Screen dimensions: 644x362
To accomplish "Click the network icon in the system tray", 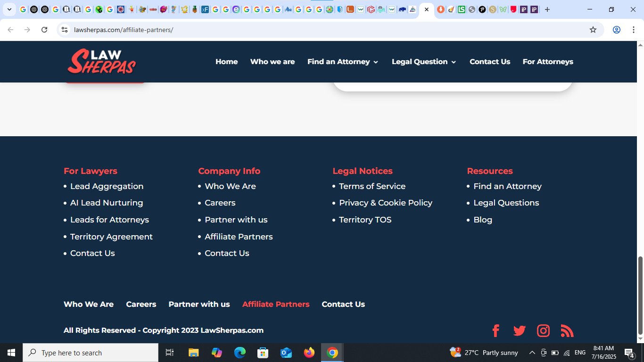I will coord(567,353).
